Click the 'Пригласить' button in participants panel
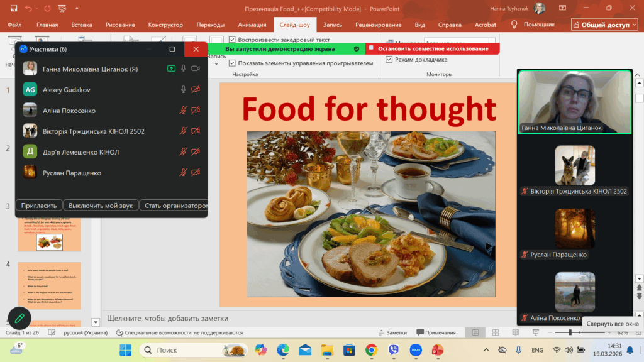Image resolution: width=644 pixels, height=362 pixels. 39,206
